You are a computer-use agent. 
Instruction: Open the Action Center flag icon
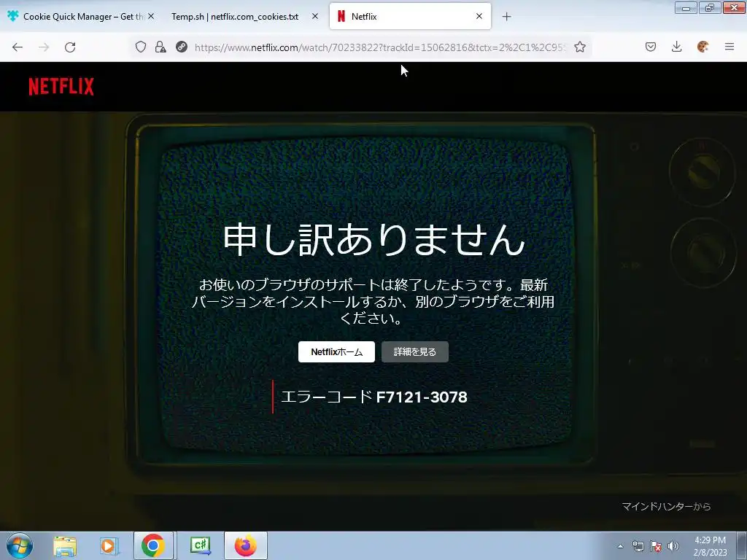[656, 546]
